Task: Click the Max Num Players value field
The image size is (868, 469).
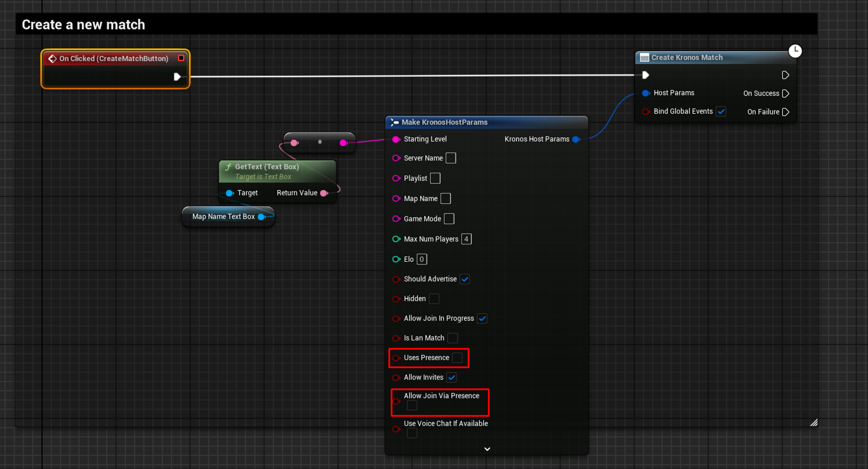Action: click(466, 239)
